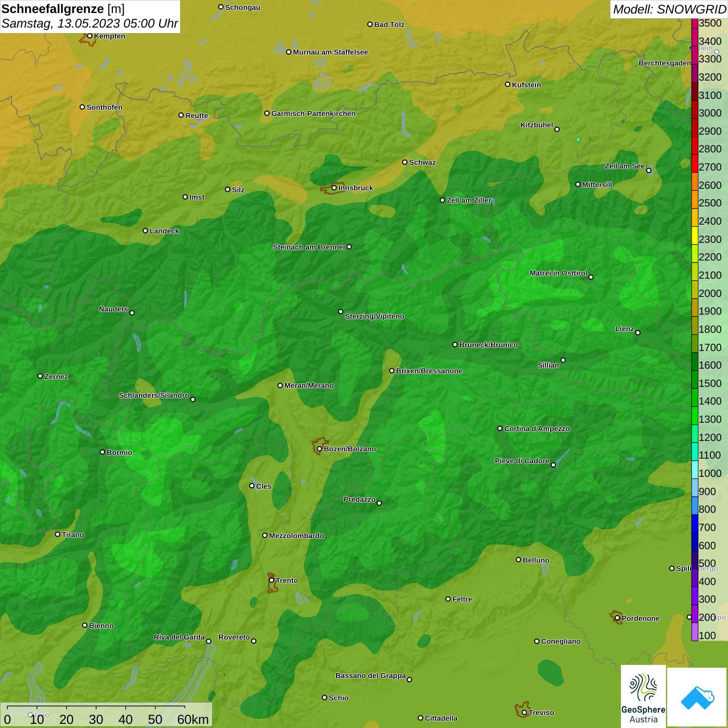
Task: Click the Bienno location dot
Action: click(85, 625)
